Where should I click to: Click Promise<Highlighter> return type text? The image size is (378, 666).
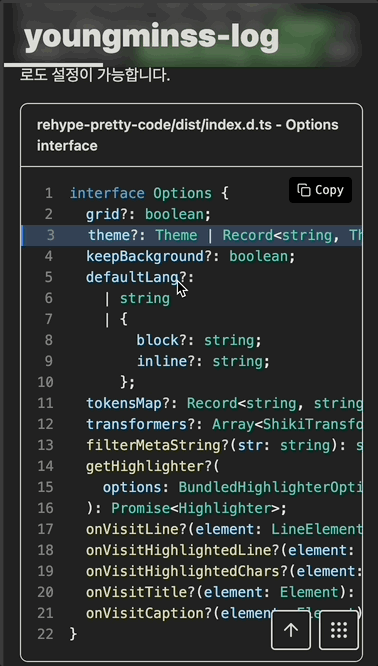[x=194, y=508]
